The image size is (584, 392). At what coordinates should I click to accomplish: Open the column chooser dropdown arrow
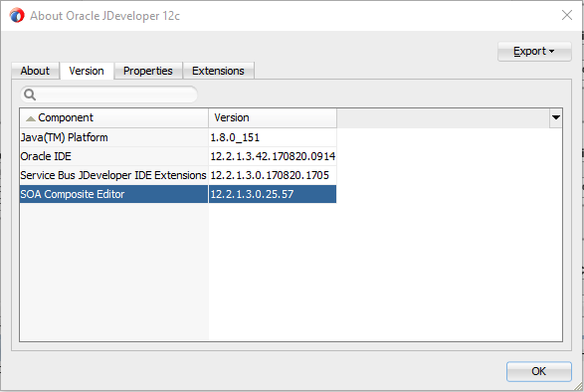[x=556, y=117]
